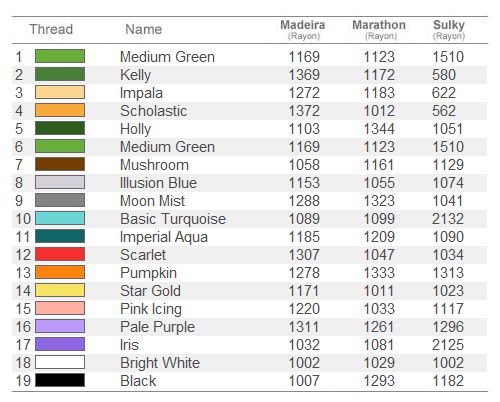Click the Mushroom brown swatch
Viewport: 500px width, 402px height.
coord(60,164)
